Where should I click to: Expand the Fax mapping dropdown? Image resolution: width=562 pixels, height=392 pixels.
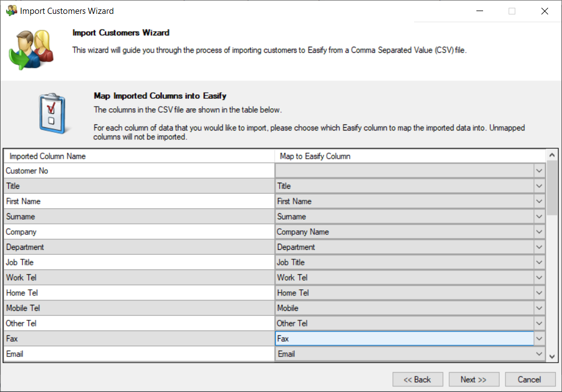tap(539, 339)
